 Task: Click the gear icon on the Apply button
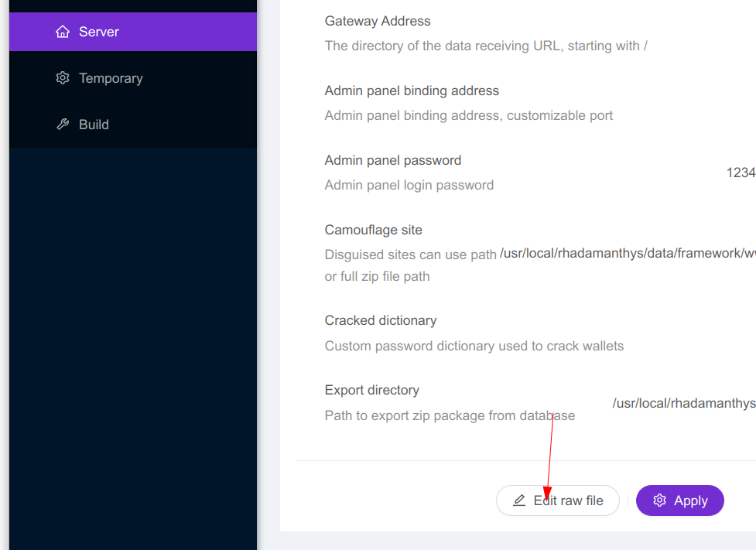point(659,500)
